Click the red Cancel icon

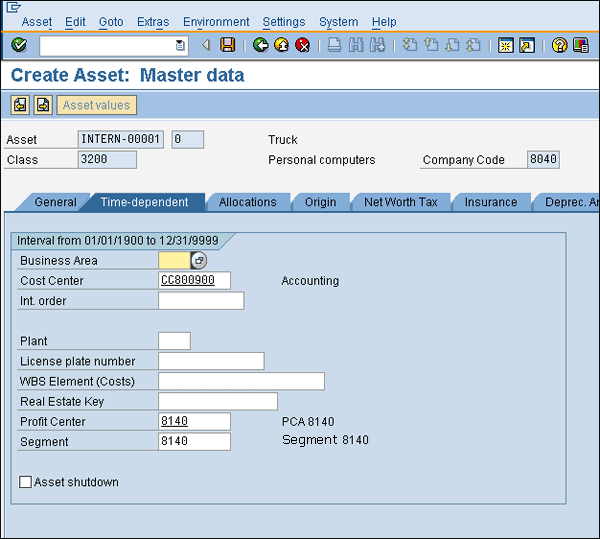302,45
